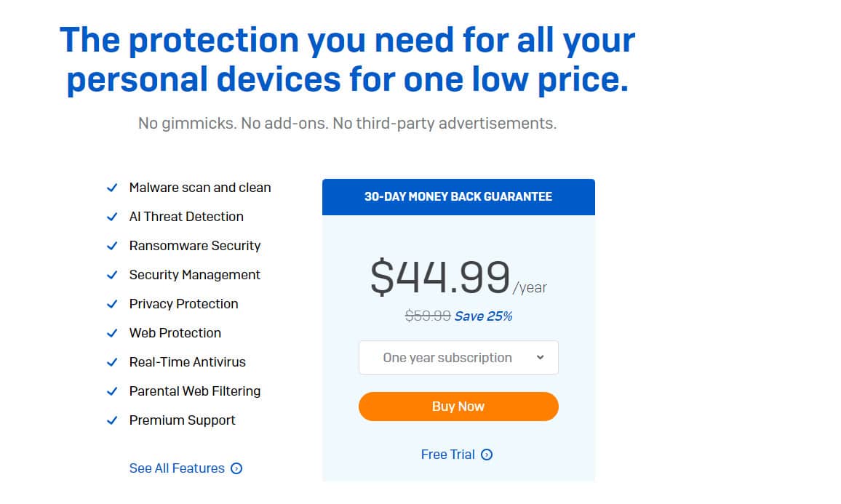This screenshot has height=504, width=841.
Task: Click checkmark icon next to Web Protection
Action: pyautogui.click(x=112, y=333)
